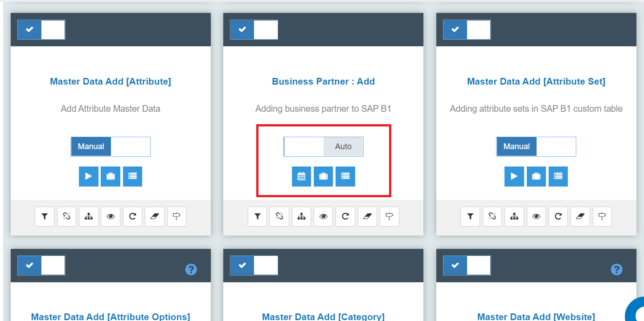This screenshot has height=321, width=644.
Task: Click filter funnel icon on Attribute card footer
Action: (x=45, y=217)
